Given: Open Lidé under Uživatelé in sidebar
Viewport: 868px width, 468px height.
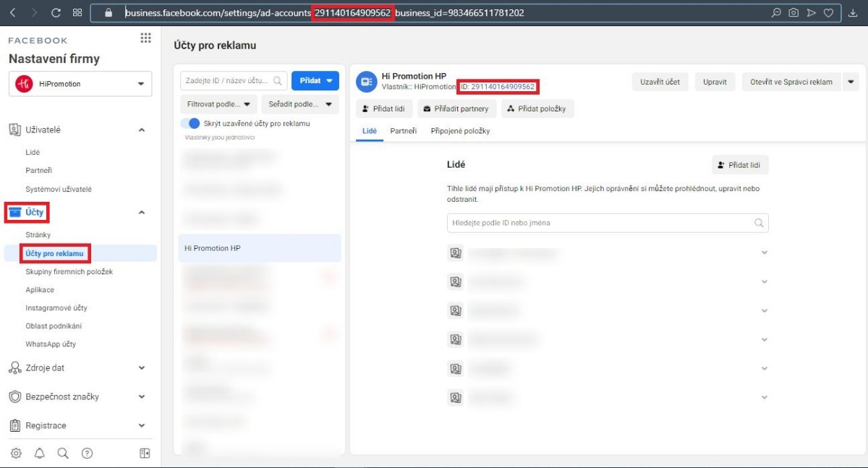Looking at the screenshot, I should pyautogui.click(x=33, y=153).
